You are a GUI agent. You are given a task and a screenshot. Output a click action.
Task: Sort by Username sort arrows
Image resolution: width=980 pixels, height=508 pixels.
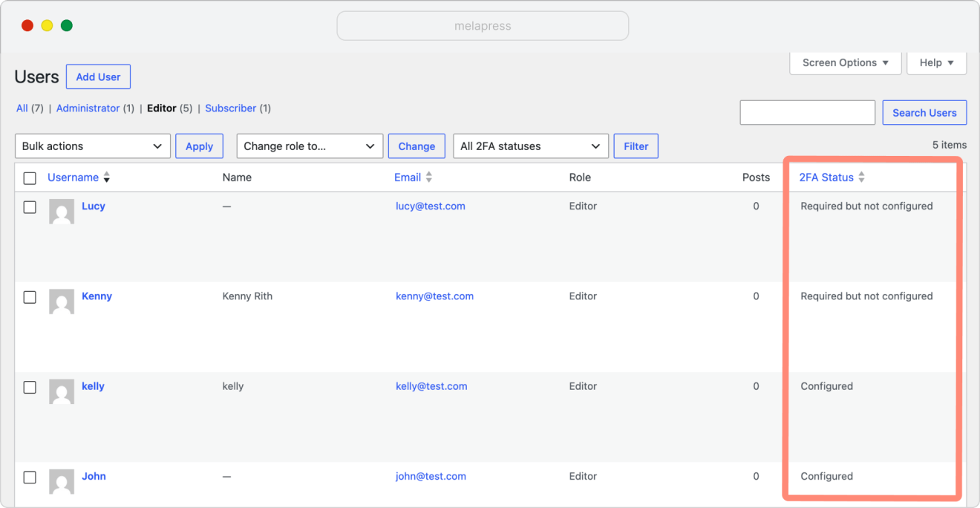(x=106, y=178)
